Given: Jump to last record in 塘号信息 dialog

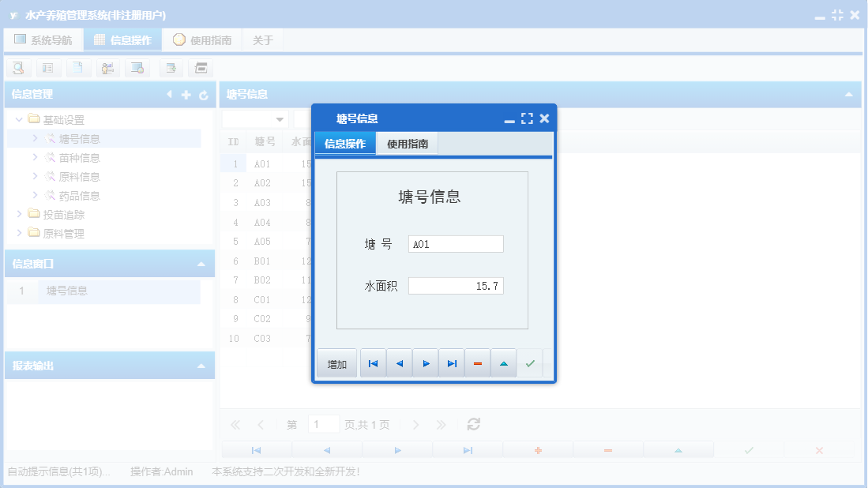Looking at the screenshot, I should click(451, 362).
